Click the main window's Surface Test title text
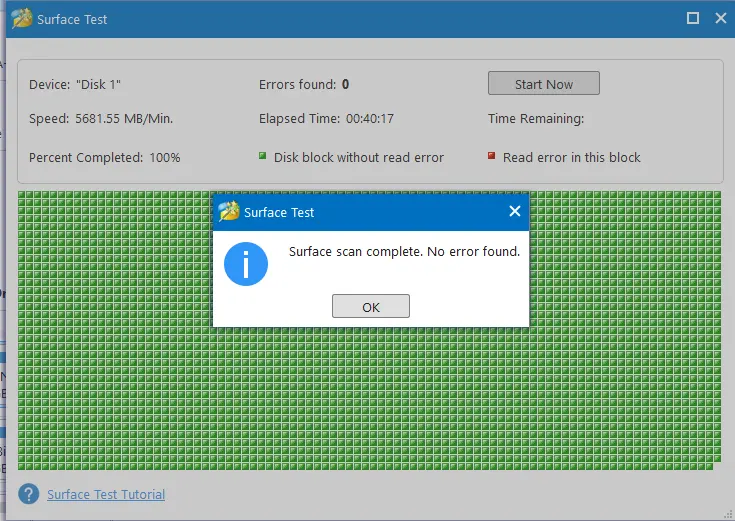The height and width of the screenshot is (521, 735). coord(72,19)
